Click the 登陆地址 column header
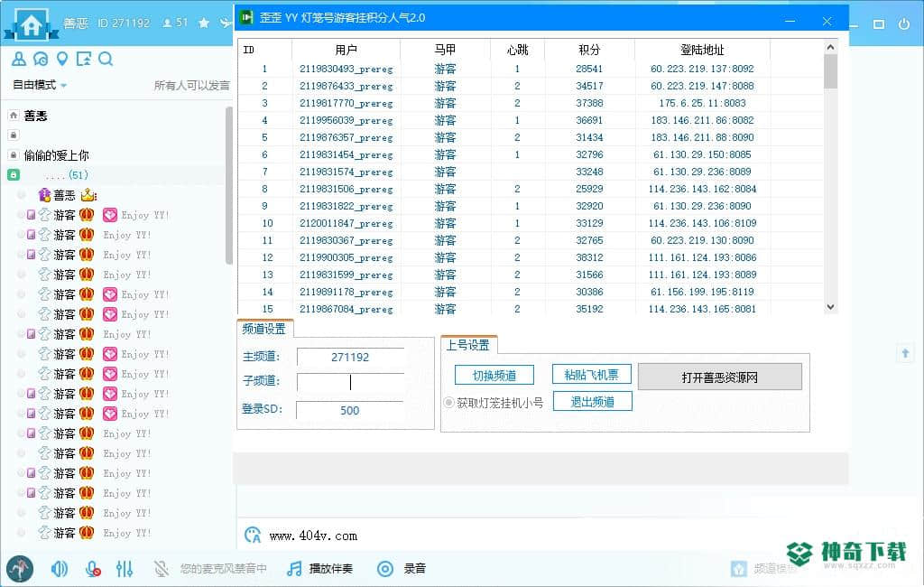Viewport: 924px width, 587px height. 702,50
